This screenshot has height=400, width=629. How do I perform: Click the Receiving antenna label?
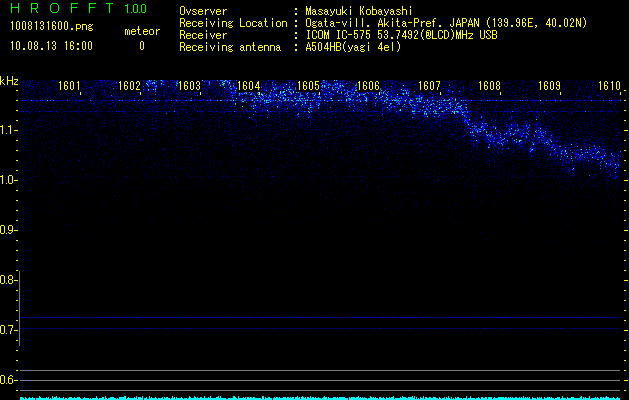pyautogui.click(x=230, y=47)
